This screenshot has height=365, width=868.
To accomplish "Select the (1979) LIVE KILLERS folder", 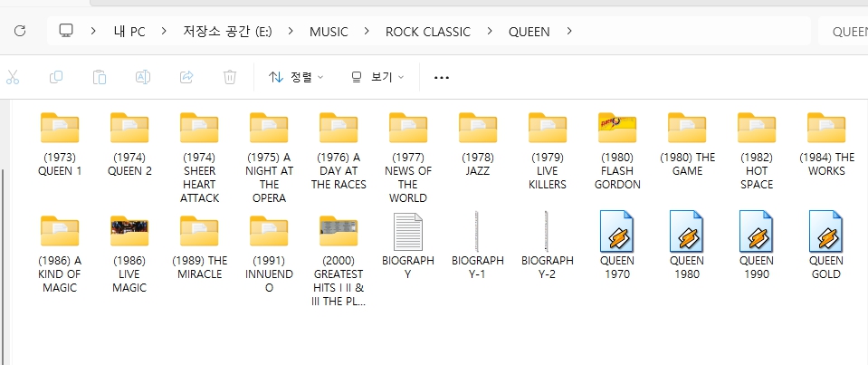I will 548,150.
